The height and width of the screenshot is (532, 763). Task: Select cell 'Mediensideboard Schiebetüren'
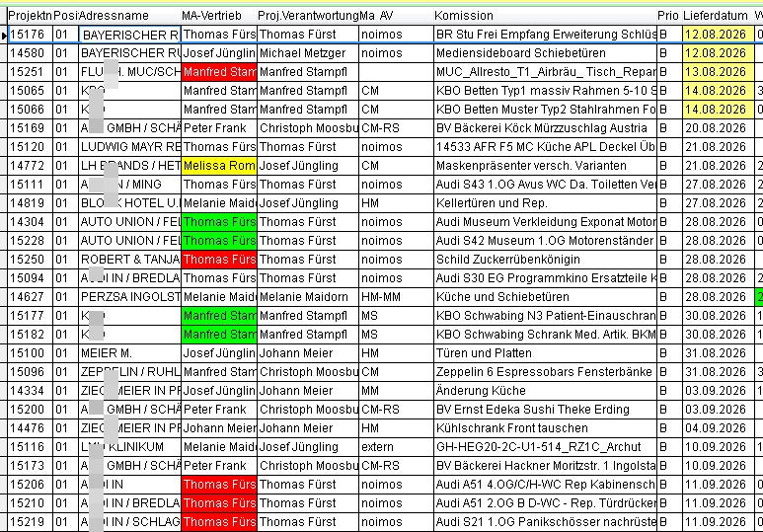pyautogui.click(x=545, y=53)
